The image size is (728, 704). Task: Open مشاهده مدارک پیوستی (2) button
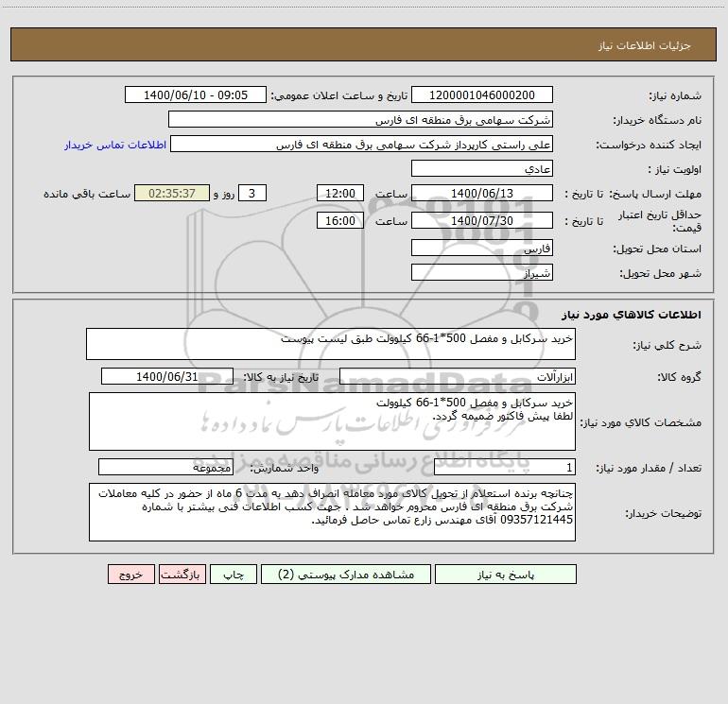[346, 575]
